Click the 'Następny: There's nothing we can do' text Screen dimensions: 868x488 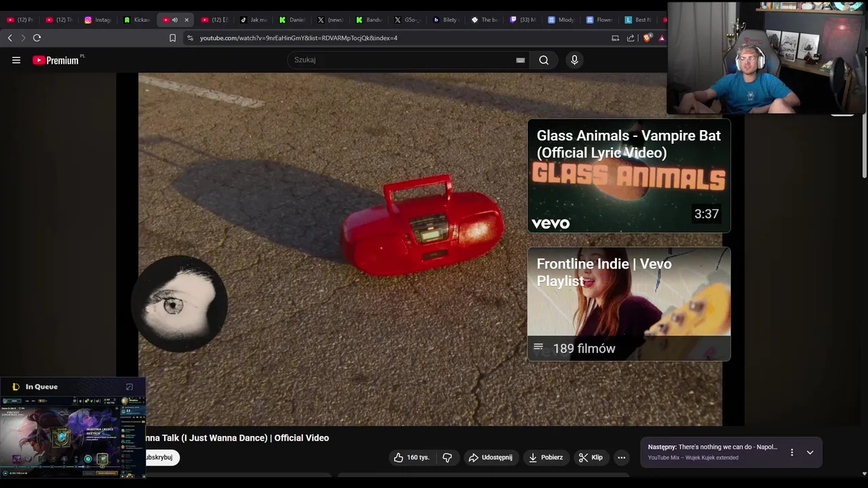click(712, 447)
